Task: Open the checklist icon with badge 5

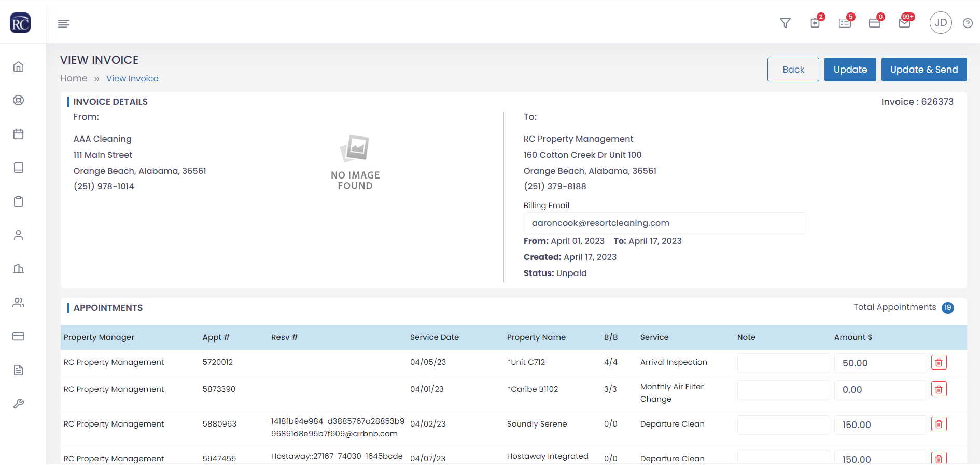Action: pyautogui.click(x=845, y=22)
